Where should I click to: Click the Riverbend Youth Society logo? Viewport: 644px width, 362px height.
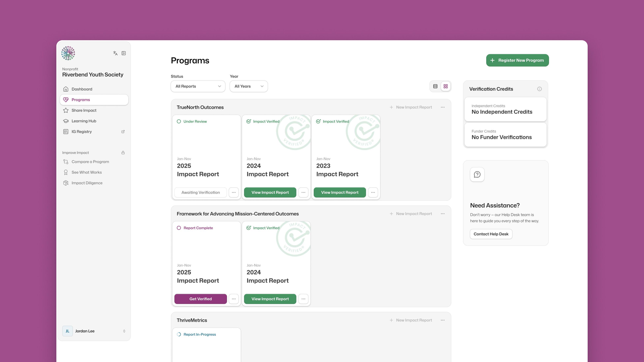pyautogui.click(x=68, y=53)
